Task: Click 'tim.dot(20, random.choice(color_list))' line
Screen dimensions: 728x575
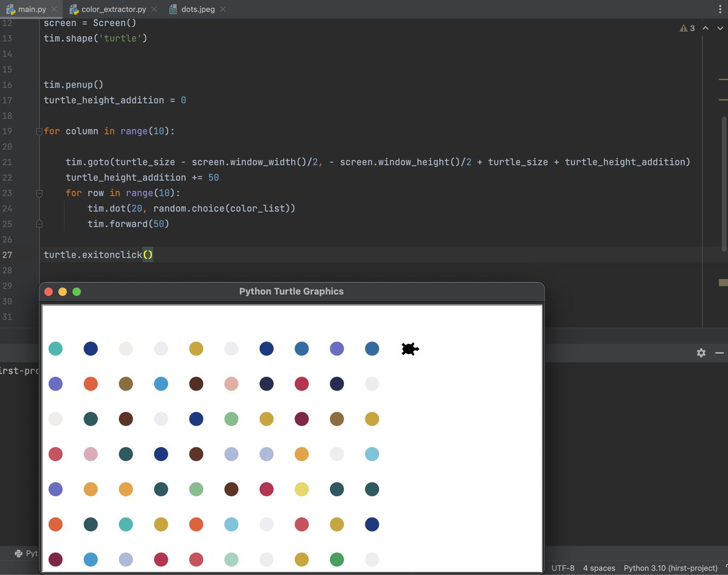Action: coord(192,209)
